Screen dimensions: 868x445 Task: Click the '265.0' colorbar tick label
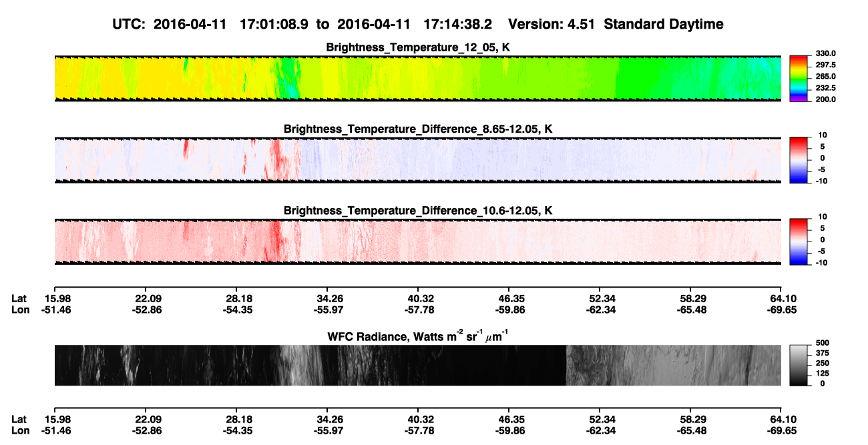tap(825, 76)
